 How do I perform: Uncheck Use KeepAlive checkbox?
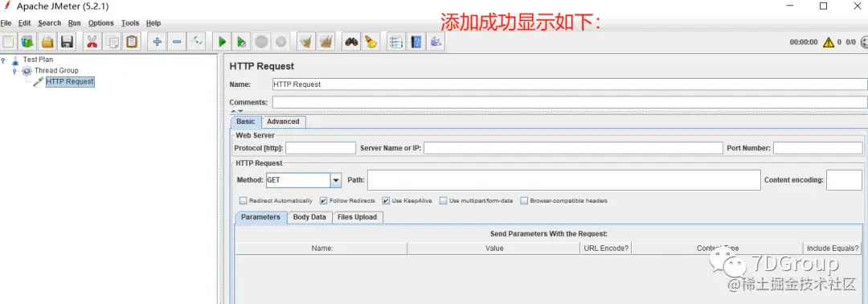click(x=386, y=201)
